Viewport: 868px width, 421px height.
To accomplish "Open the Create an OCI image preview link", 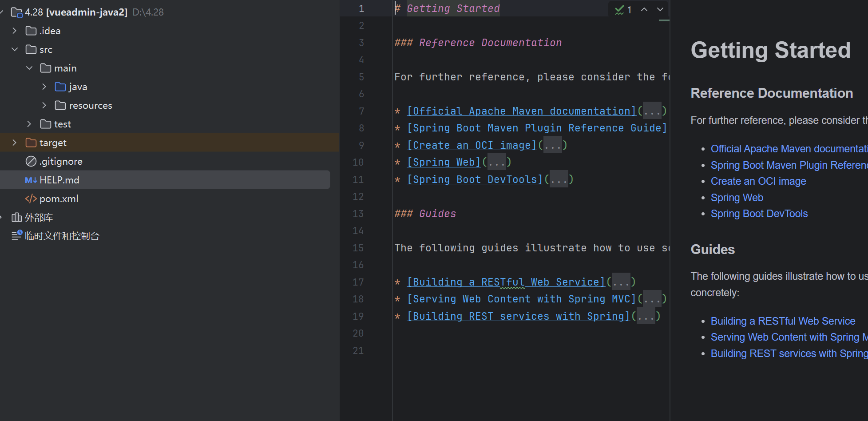I will (758, 181).
